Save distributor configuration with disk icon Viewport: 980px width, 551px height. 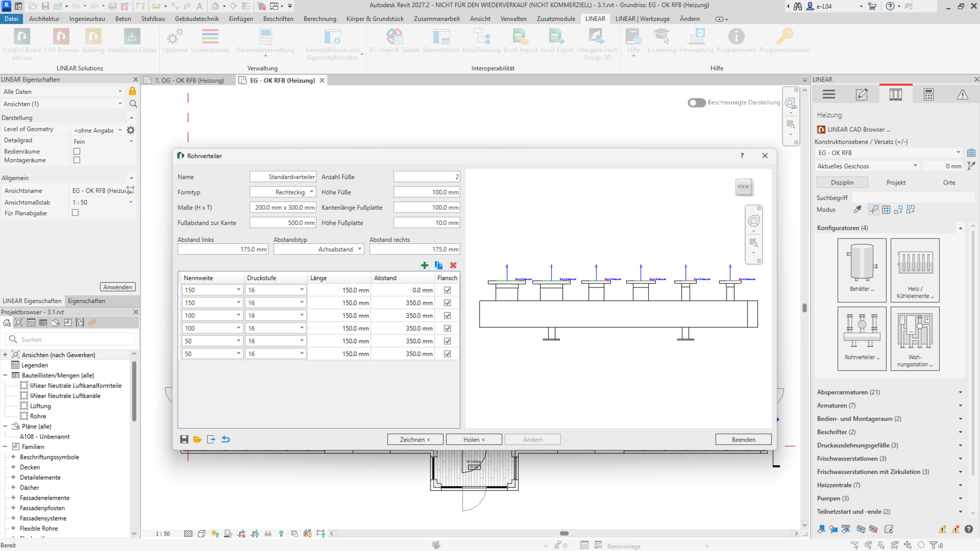click(184, 440)
